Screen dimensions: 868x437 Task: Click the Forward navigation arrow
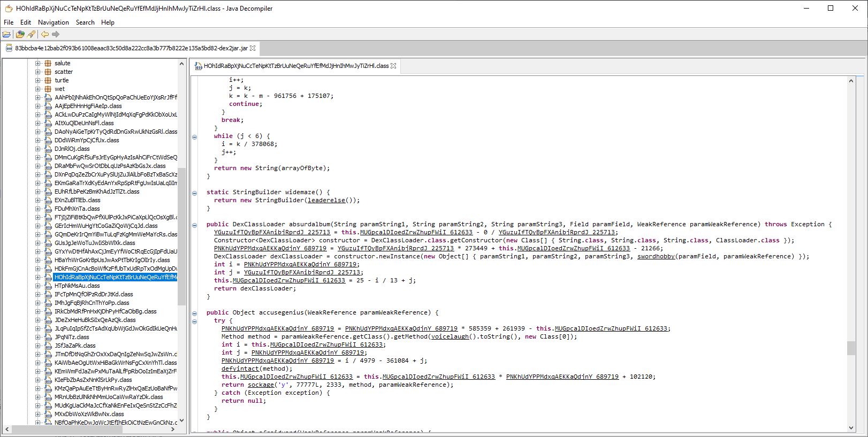tap(56, 34)
